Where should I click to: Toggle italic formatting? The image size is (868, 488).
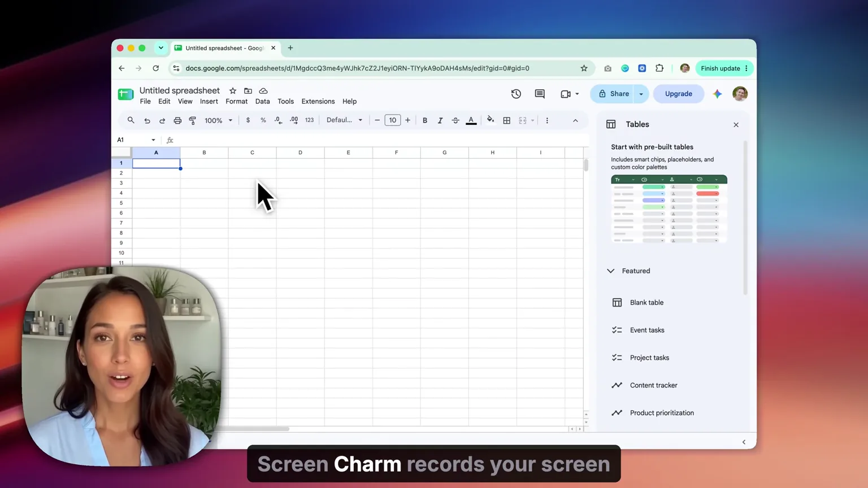click(x=440, y=120)
